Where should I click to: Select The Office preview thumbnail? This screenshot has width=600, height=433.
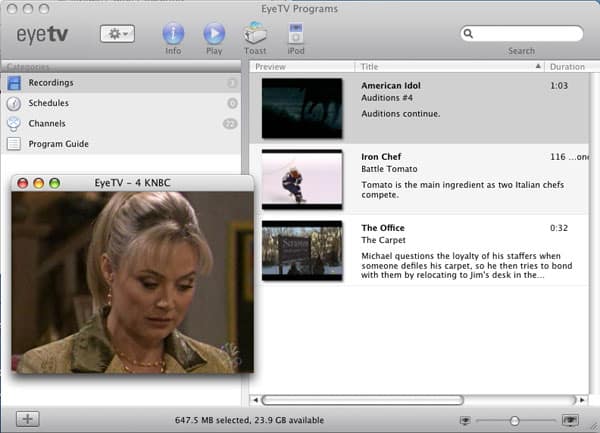click(x=302, y=251)
